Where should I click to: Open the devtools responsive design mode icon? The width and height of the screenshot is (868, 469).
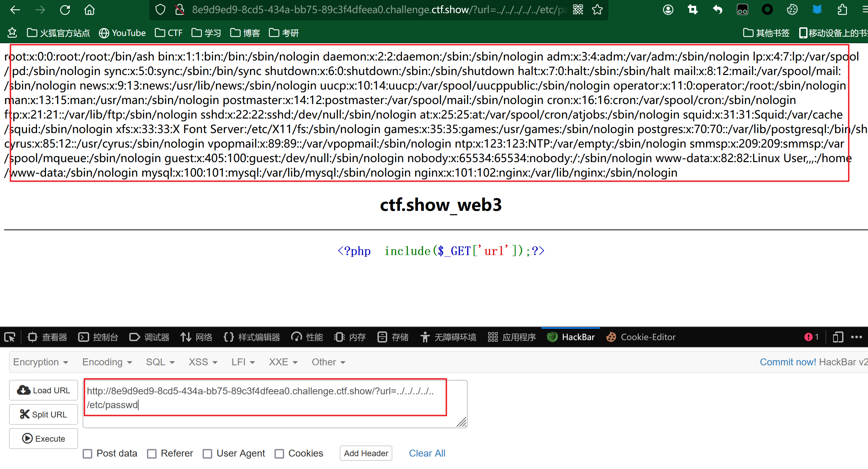pos(838,337)
